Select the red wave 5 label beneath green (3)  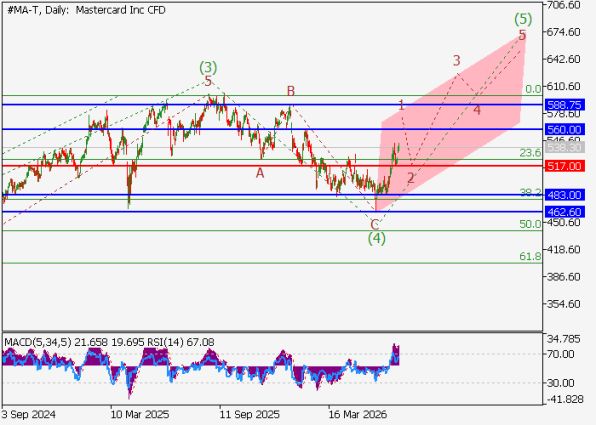point(208,81)
